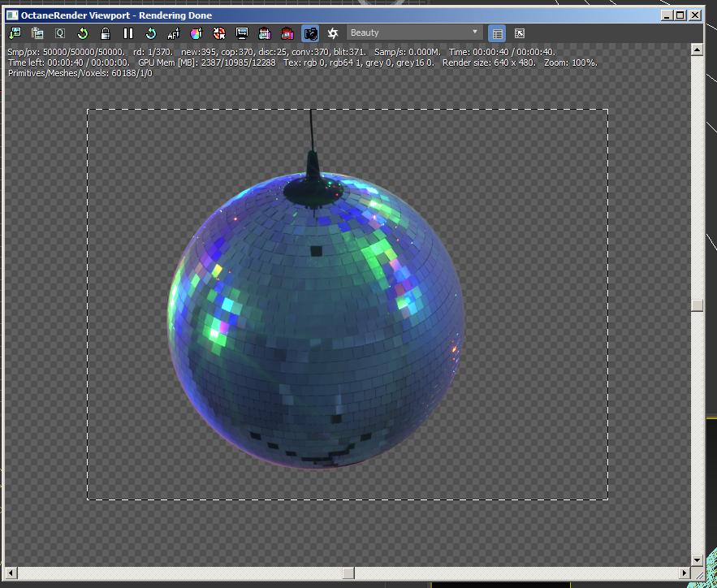The width and height of the screenshot is (717, 588).
Task: Click the copy render to clipboard icon
Action: click(x=37, y=33)
